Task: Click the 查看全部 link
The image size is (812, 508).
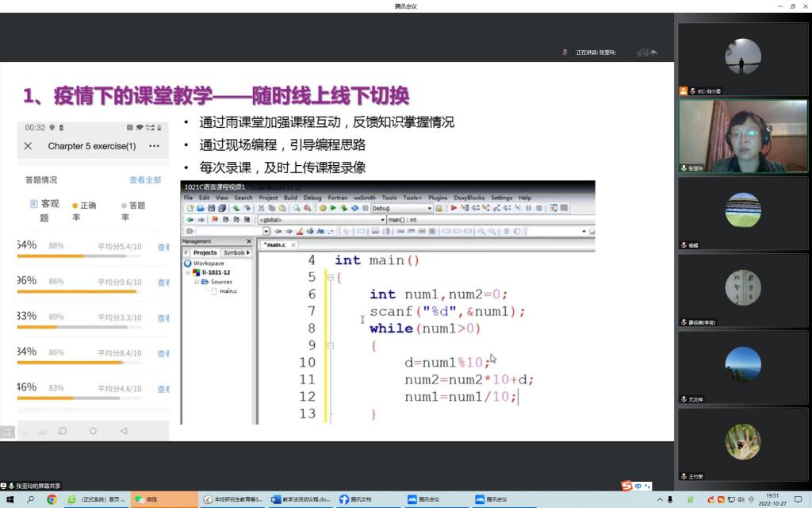Action: click(x=145, y=180)
